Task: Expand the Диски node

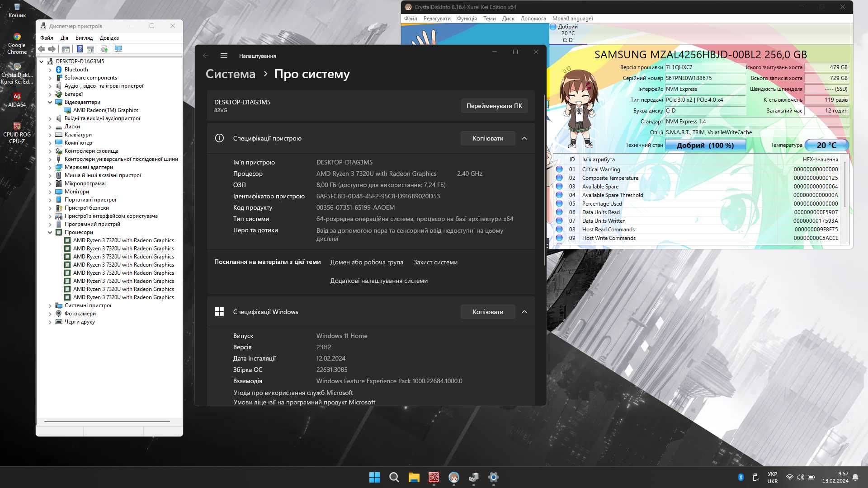Action: pos(50,127)
